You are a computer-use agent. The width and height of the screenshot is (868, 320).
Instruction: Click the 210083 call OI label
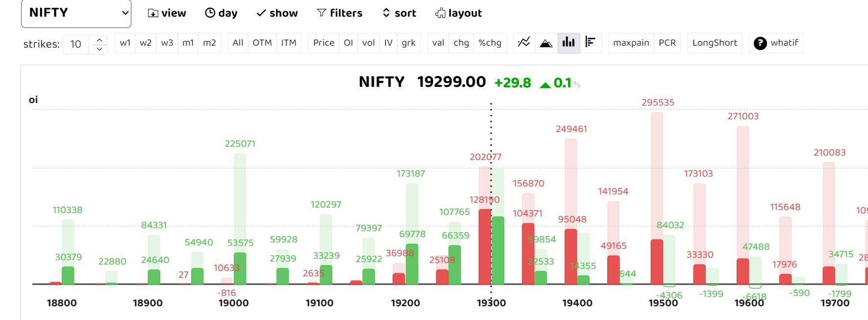(830, 153)
